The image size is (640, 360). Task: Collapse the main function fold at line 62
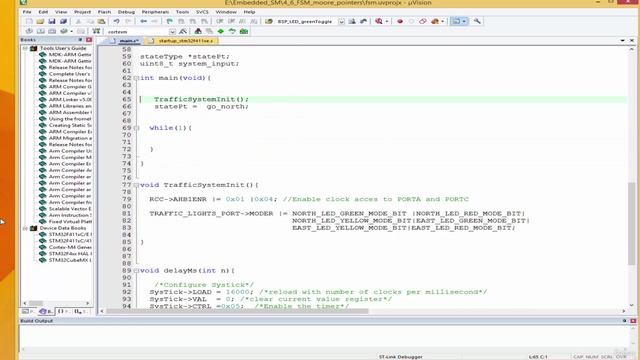136,78
